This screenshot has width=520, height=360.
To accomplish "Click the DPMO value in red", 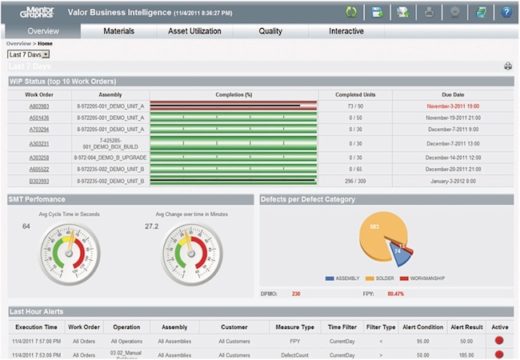I will 296,294.
